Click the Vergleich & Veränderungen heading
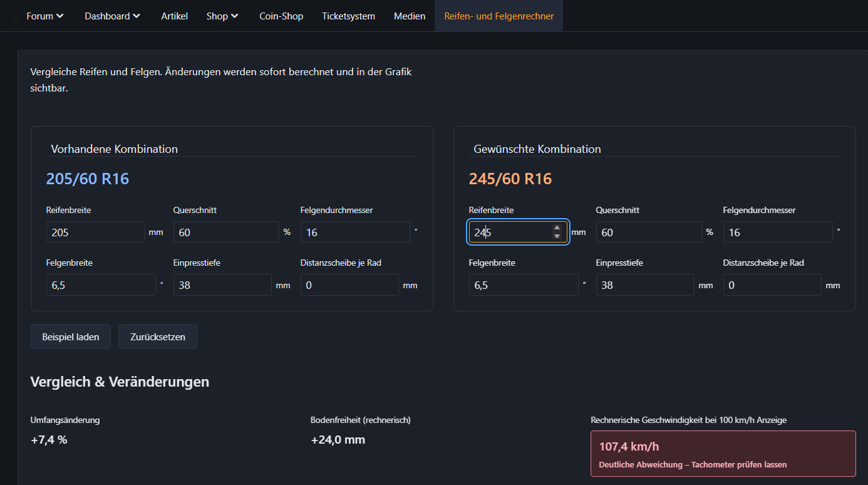 [x=120, y=382]
